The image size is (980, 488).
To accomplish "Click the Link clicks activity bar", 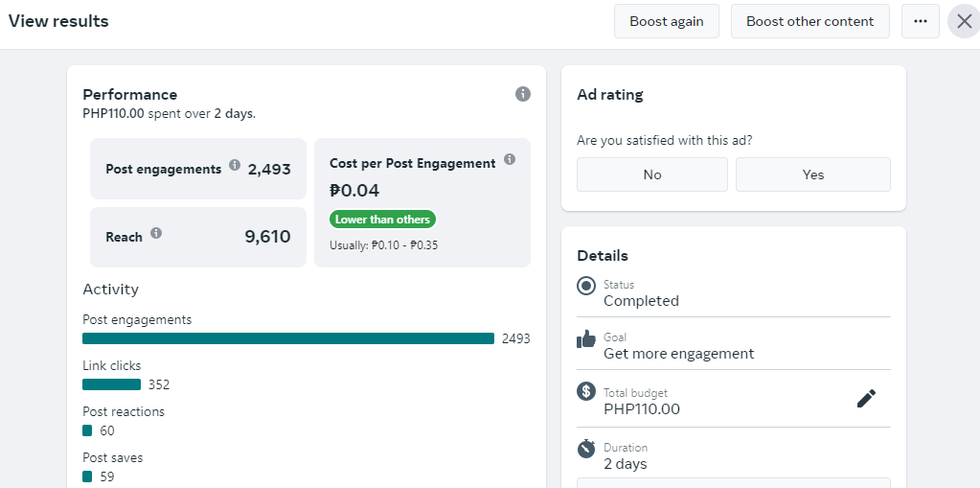I will click(111, 384).
